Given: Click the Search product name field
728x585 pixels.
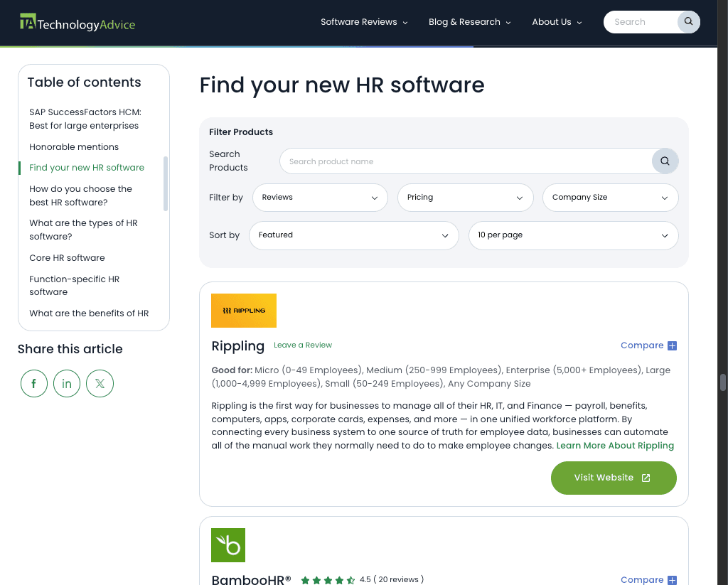Looking at the screenshot, I should click(466, 161).
